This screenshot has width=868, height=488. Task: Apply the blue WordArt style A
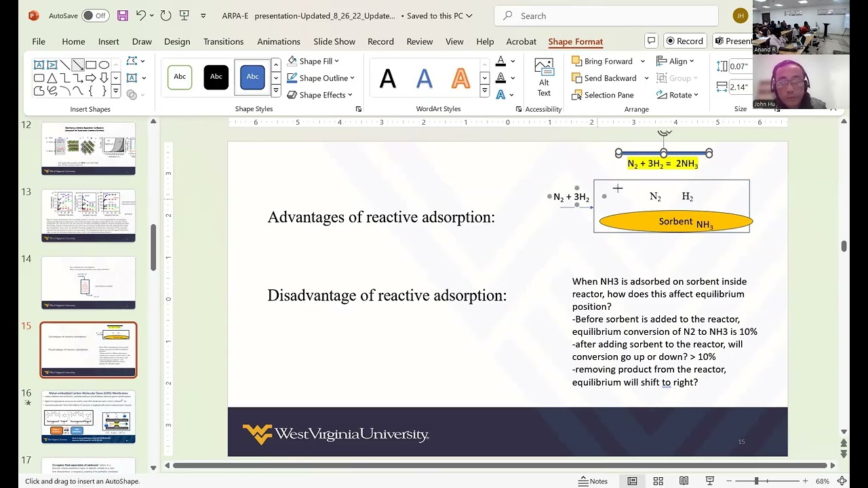click(x=425, y=79)
